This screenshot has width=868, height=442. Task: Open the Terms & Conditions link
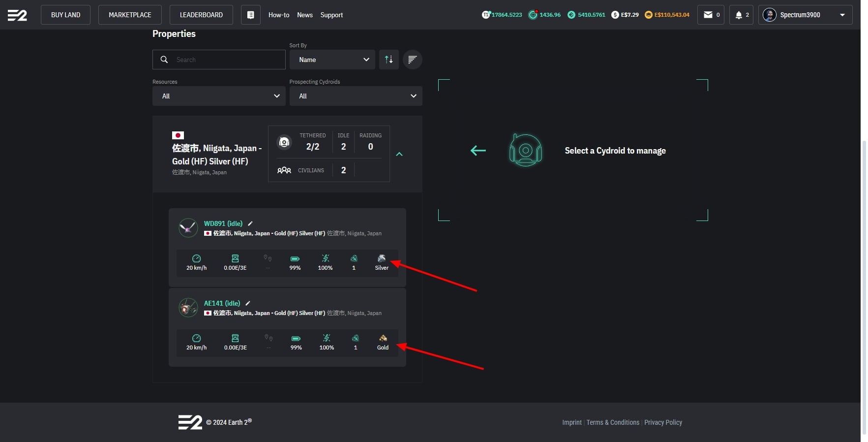pyautogui.click(x=613, y=422)
